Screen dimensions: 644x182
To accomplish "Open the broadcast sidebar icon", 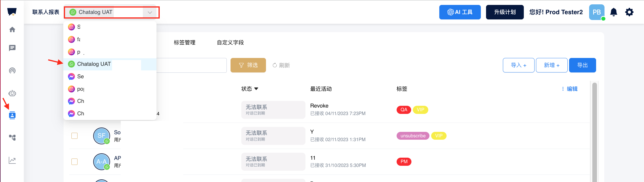I will click(x=12, y=71).
